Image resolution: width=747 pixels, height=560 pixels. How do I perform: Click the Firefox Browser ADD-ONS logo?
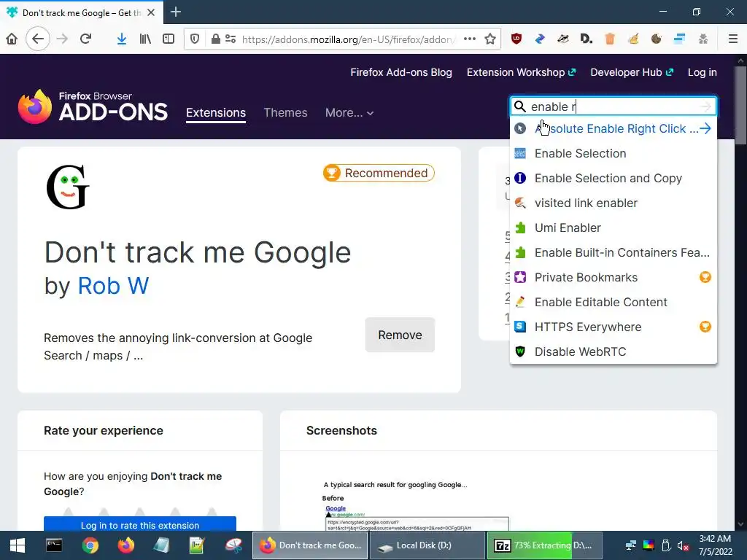coord(93,106)
